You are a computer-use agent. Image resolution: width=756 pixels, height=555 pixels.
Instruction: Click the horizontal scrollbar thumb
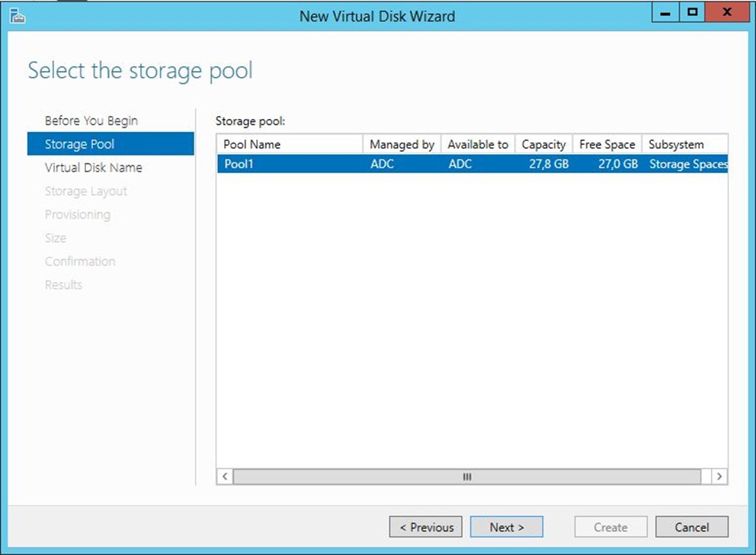pos(466,476)
